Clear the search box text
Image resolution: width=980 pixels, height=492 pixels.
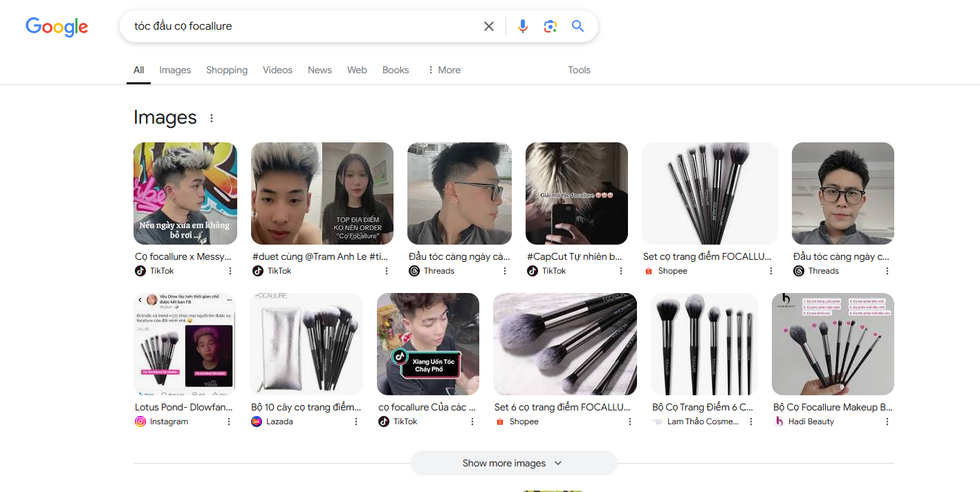489,26
